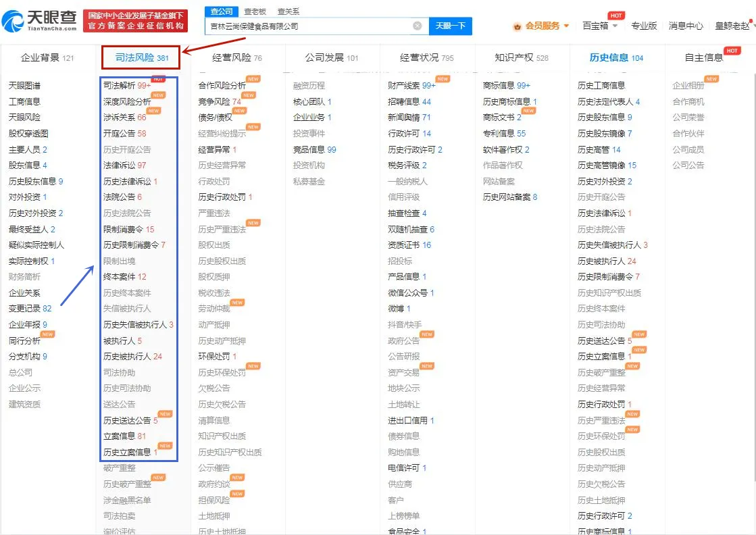
Task: Open 商标信息 99+
Action: (506, 85)
